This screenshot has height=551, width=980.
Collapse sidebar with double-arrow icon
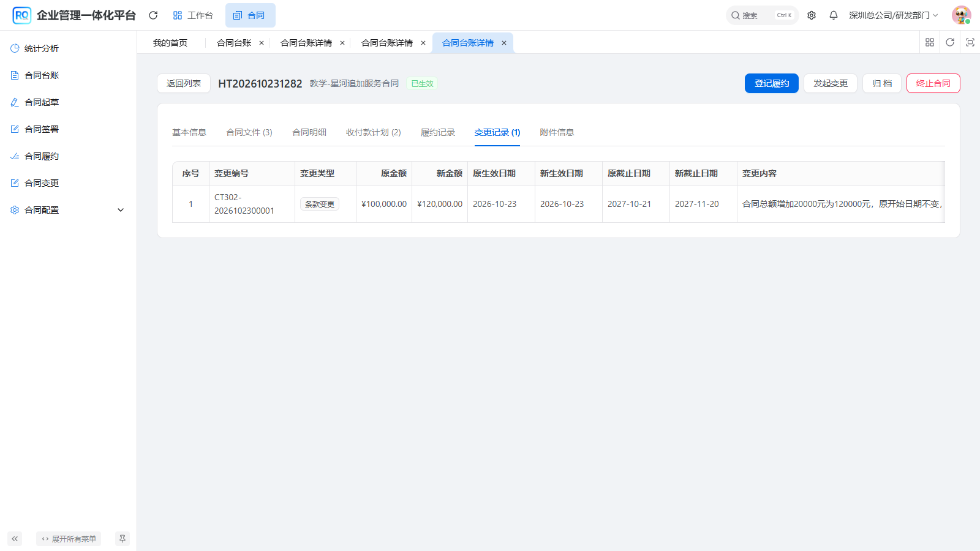[15, 539]
